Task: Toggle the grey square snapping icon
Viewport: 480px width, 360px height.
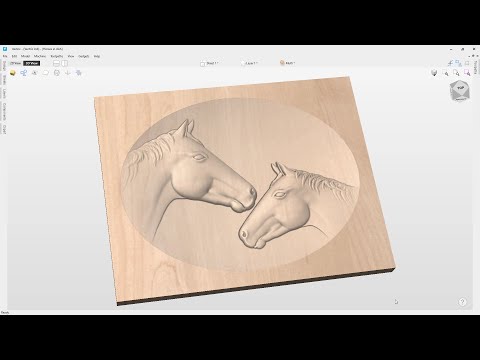Action: (467, 63)
